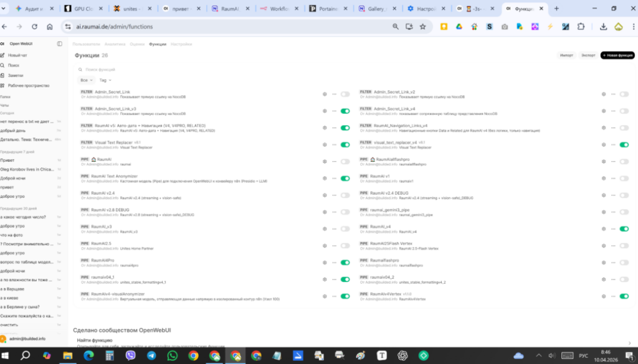Viewport: 638px width, 364px height.
Task: Reload the page in Chrome
Action: click(35, 26)
